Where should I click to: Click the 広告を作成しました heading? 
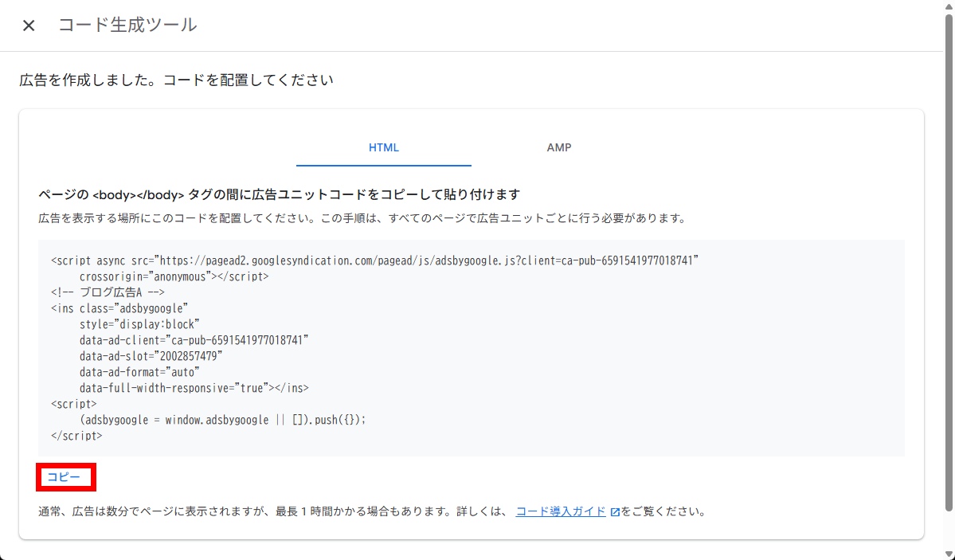[x=177, y=80]
